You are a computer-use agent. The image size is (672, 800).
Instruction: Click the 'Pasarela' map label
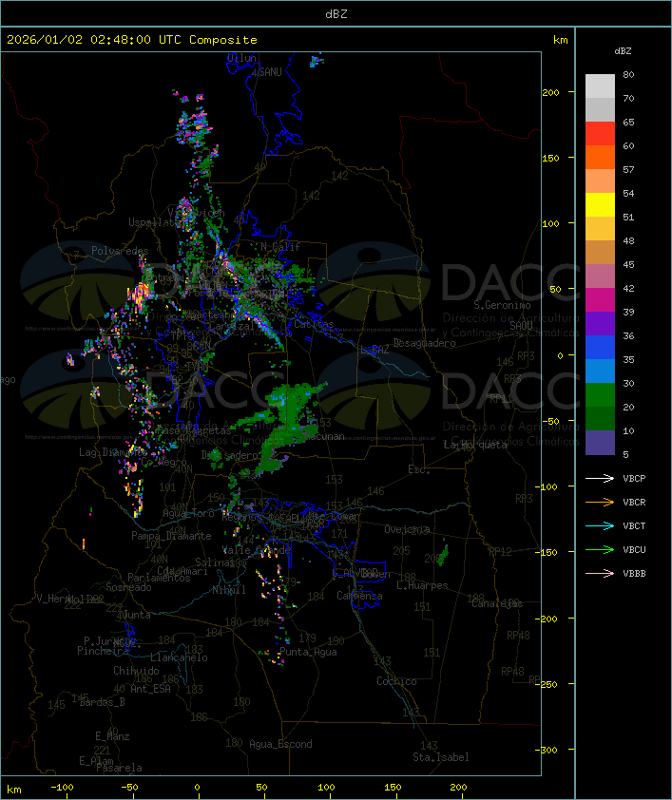click(x=119, y=768)
